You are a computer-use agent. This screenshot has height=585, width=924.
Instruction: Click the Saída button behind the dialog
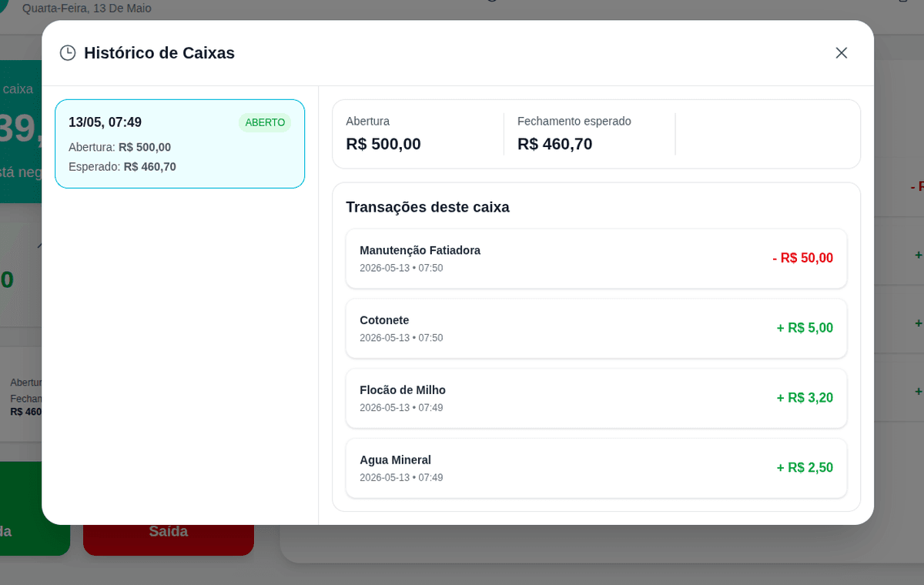(169, 531)
